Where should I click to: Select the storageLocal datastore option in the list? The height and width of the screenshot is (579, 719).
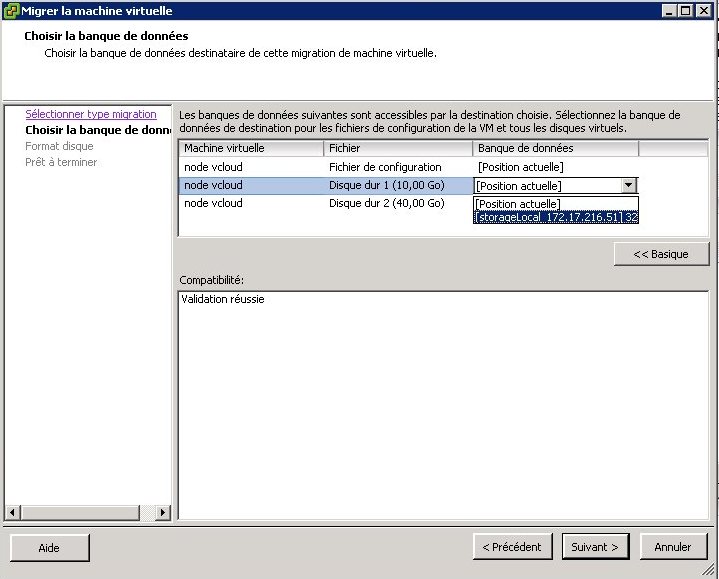[556, 217]
